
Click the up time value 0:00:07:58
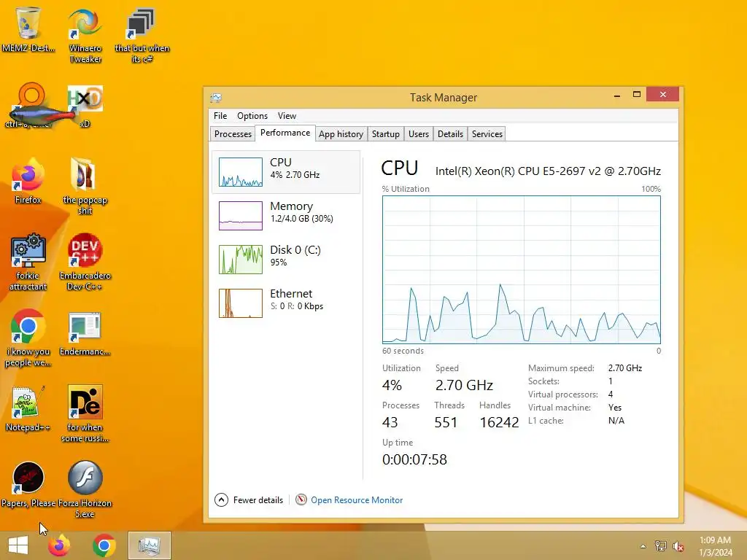[x=414, y=459]
